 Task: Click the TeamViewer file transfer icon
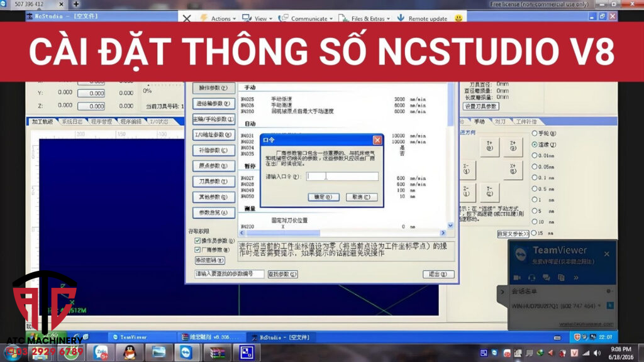[x=560, y=278]
